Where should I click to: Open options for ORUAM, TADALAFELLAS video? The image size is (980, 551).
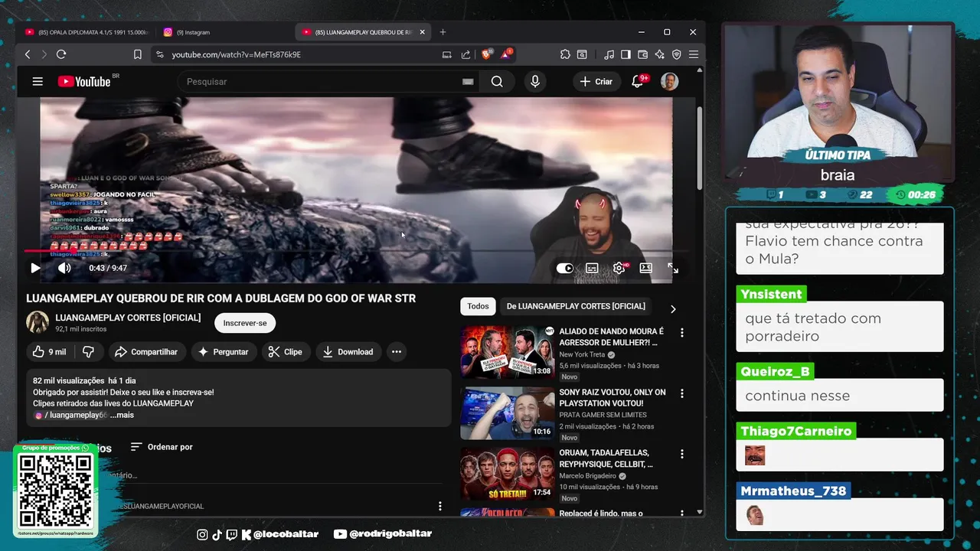[681, 454]
